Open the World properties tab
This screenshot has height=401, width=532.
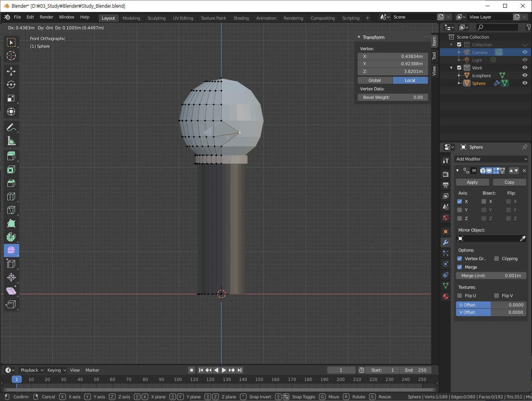coord(446,218)
